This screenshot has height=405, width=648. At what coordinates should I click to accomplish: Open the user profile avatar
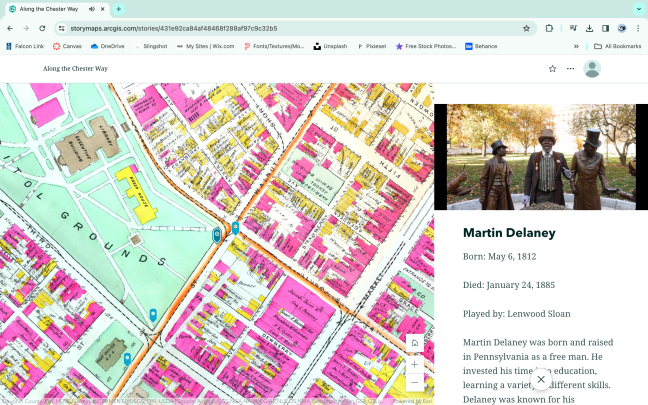pos(592,69)
